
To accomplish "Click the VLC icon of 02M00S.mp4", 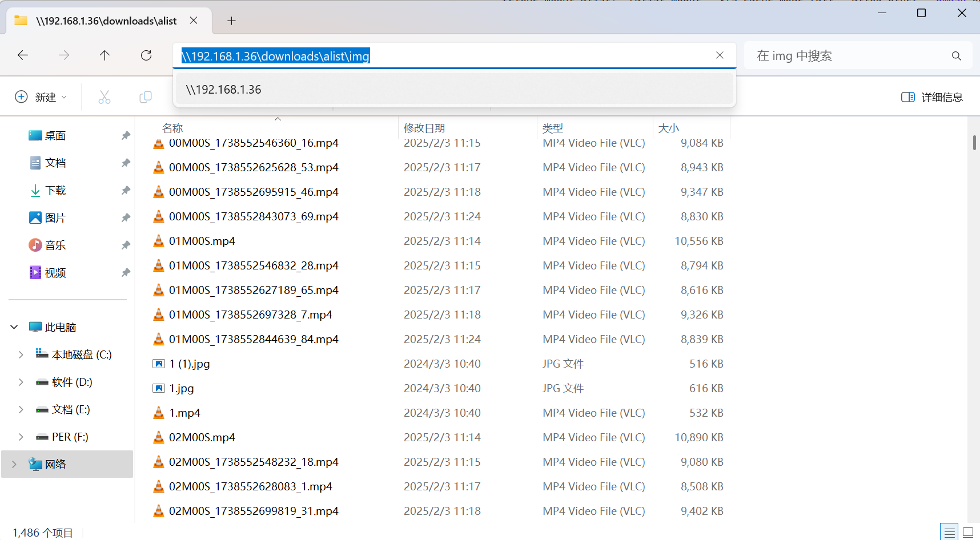I will coord(159,437).
